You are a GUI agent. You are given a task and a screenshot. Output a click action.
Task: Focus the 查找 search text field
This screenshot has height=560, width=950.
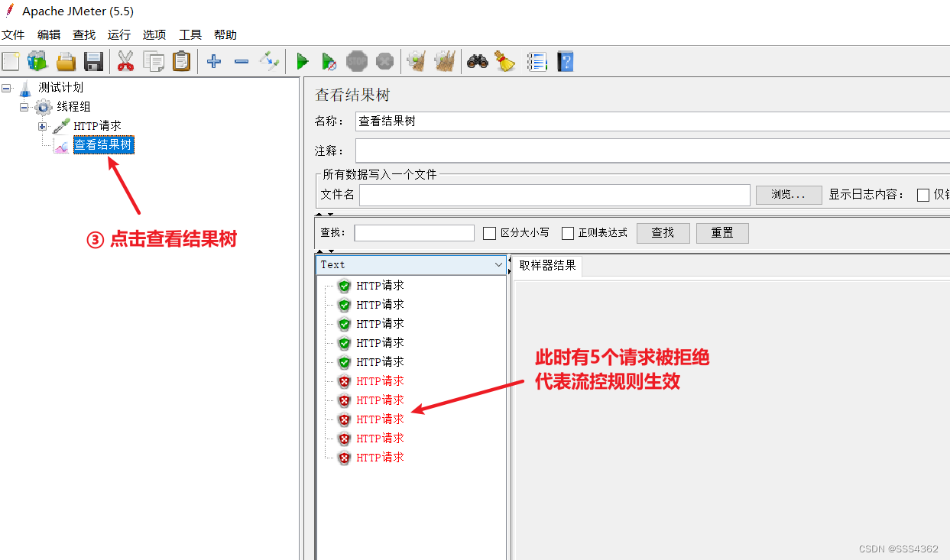[414, 233]
